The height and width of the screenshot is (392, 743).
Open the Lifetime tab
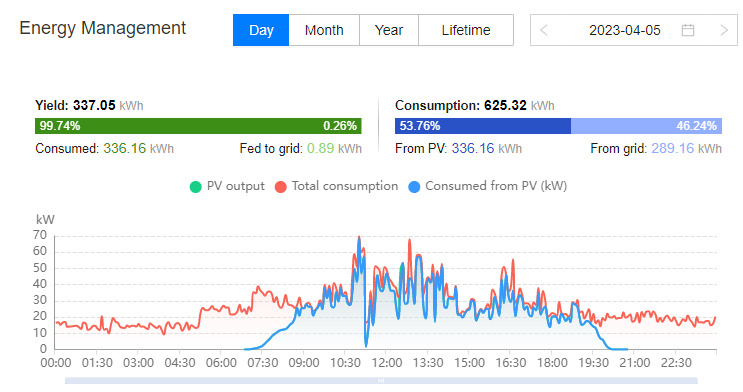466,30
